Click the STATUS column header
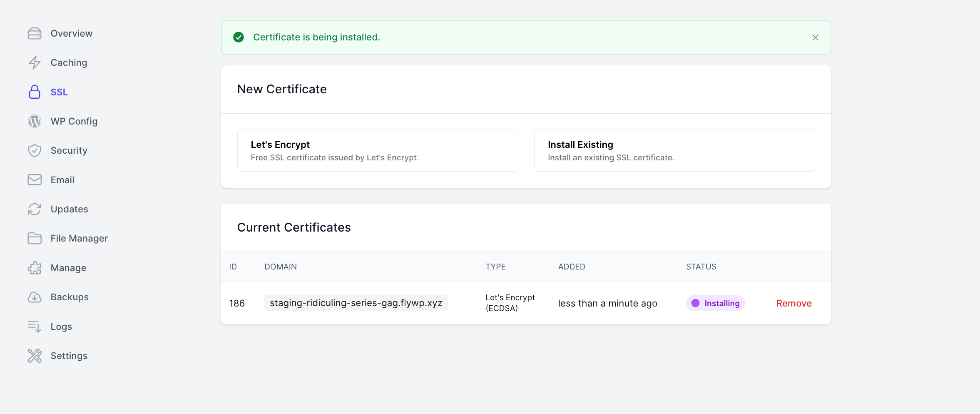 (x=701, y=267)
